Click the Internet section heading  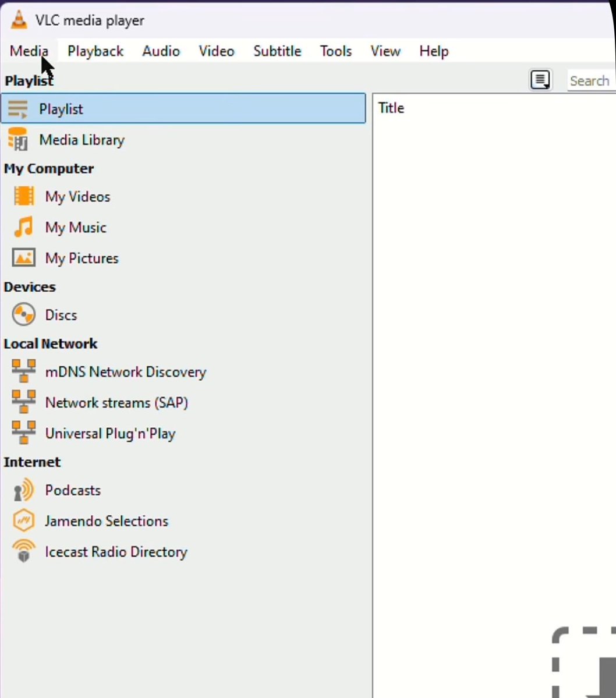32,462
